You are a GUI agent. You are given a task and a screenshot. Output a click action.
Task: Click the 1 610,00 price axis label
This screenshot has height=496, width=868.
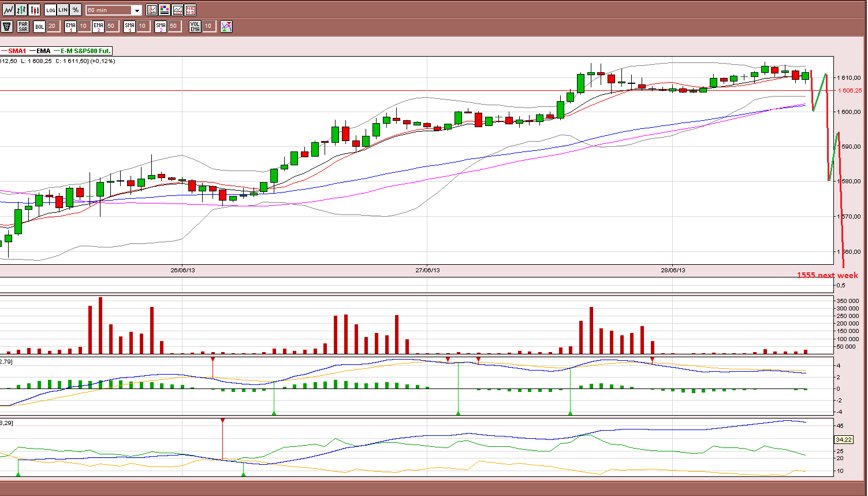(850, 77)
